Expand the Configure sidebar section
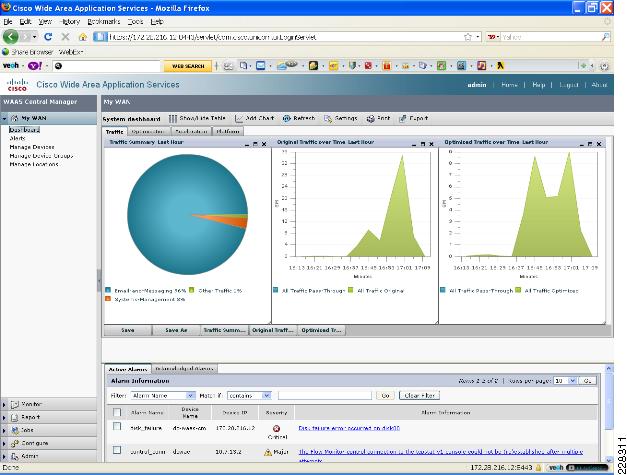 click(x=4, y=443)
